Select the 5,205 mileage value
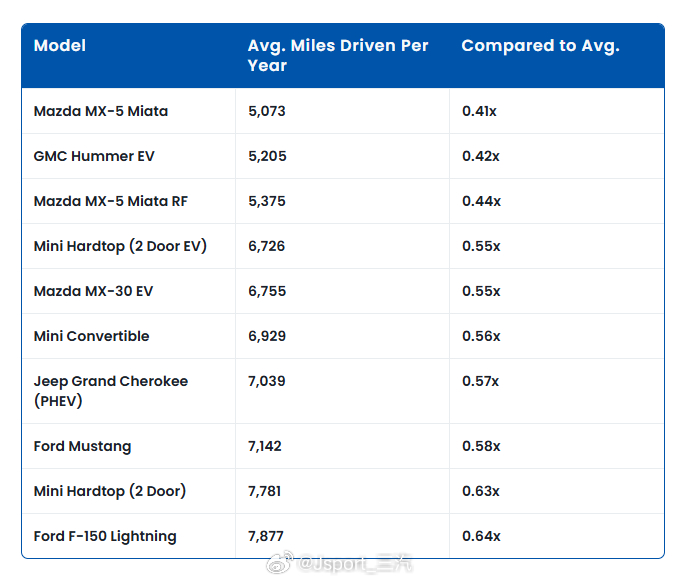This screenshot has height=582, width=682. pos(267,156)
